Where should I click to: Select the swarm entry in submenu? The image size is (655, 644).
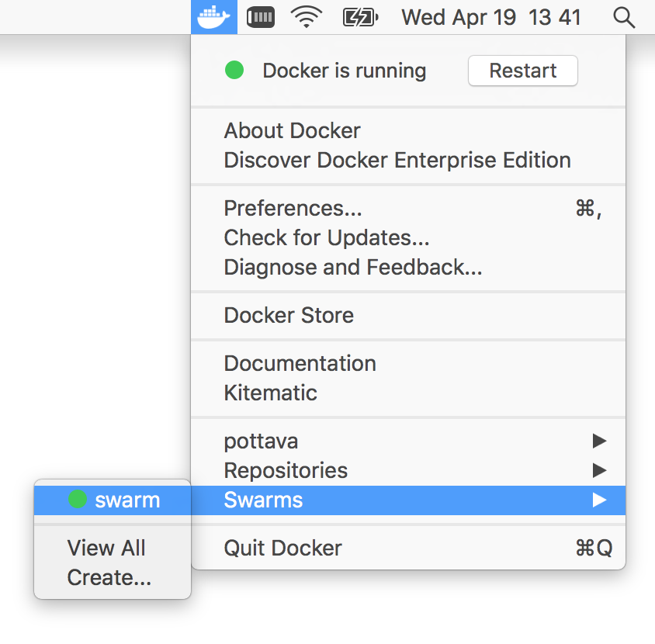(x=113, y=500)
